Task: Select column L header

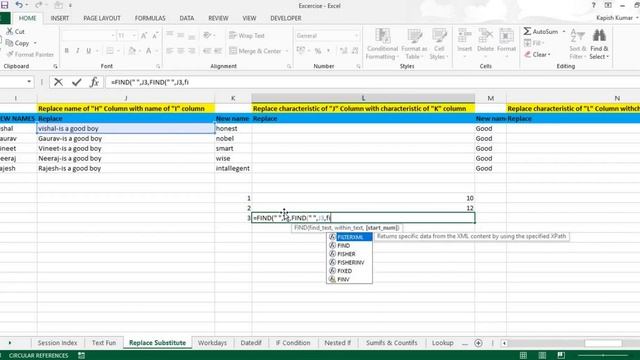Action: point(363,98)
